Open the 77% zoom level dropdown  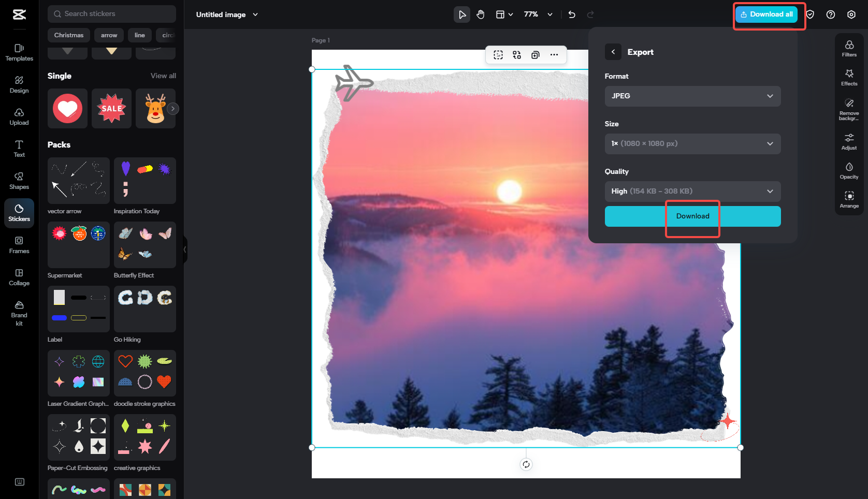click(537, 14)
